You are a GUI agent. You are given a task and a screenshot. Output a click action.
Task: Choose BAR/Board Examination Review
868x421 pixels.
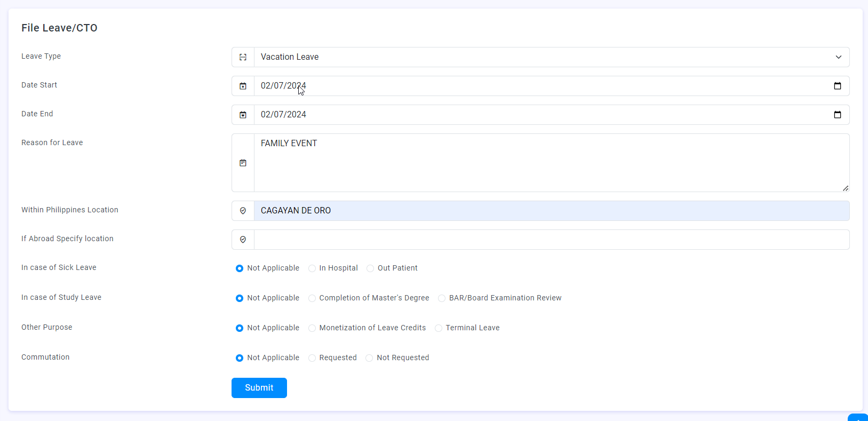(442, 298)
